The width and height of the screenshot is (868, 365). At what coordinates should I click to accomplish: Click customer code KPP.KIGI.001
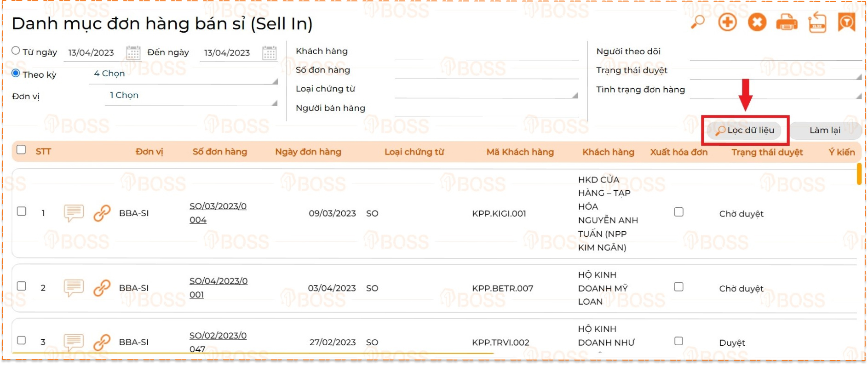point(499,214)
